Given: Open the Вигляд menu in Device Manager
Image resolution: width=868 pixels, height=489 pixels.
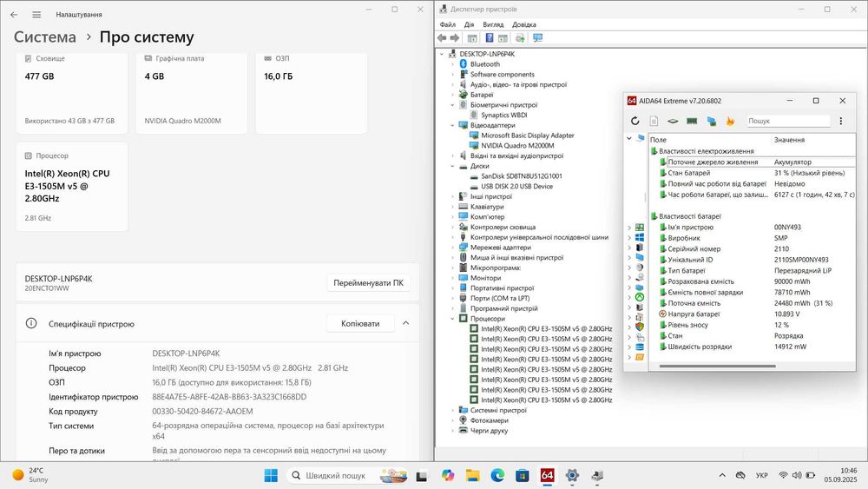Looking at the screenshot, I should click(x=493, y=24).
